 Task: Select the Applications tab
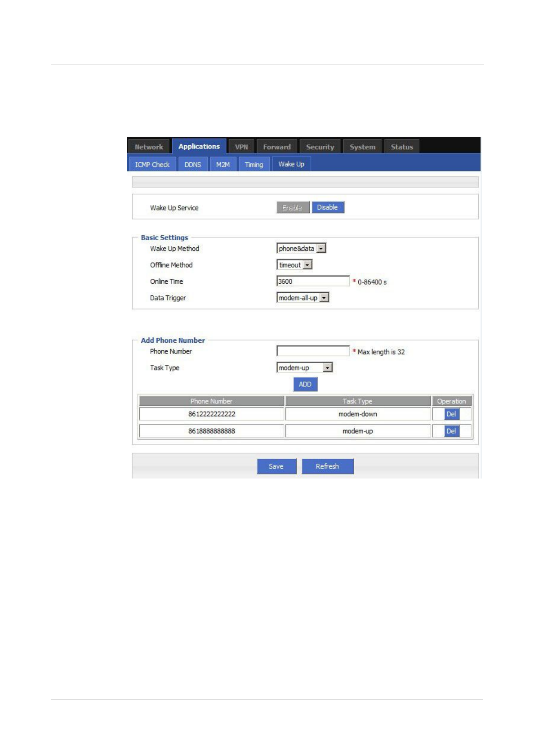coord(199,146)
